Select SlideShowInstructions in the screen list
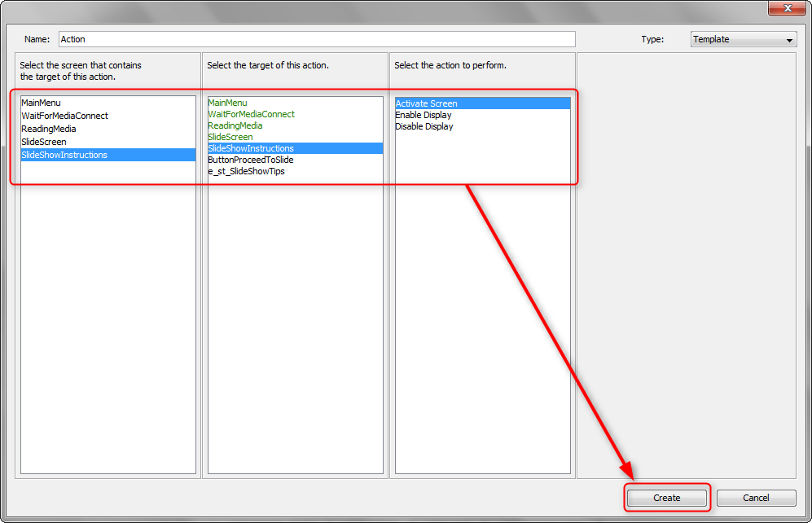Viewport: 812px width, 523px height. click(x=64, y=155)
